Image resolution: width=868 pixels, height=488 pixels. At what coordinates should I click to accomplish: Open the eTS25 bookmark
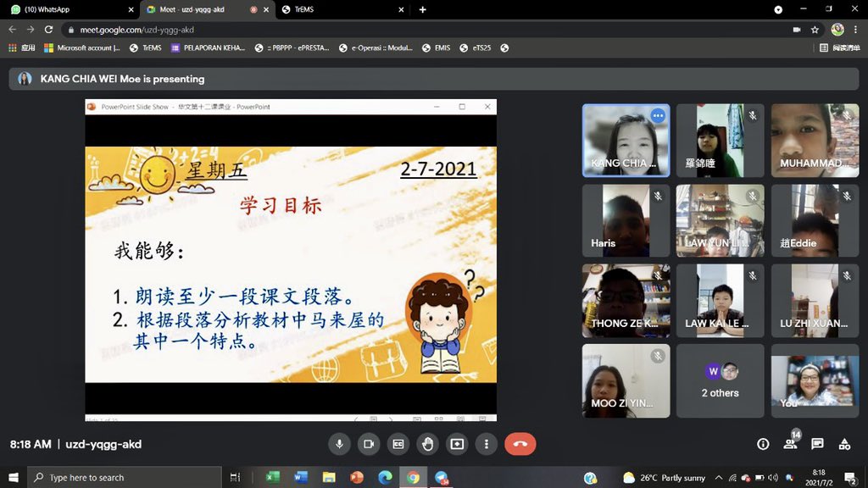pos(475,48)
